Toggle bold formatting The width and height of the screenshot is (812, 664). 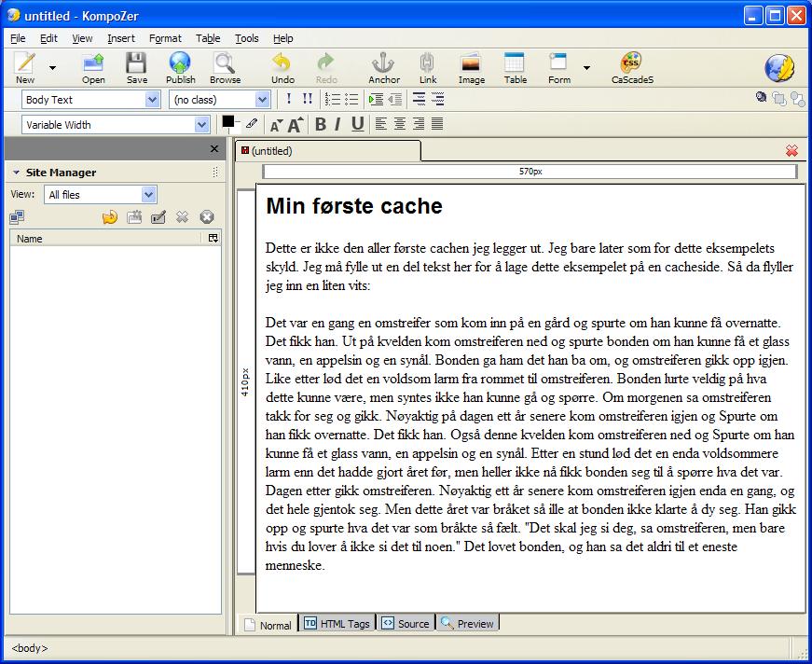coord(321,124)
